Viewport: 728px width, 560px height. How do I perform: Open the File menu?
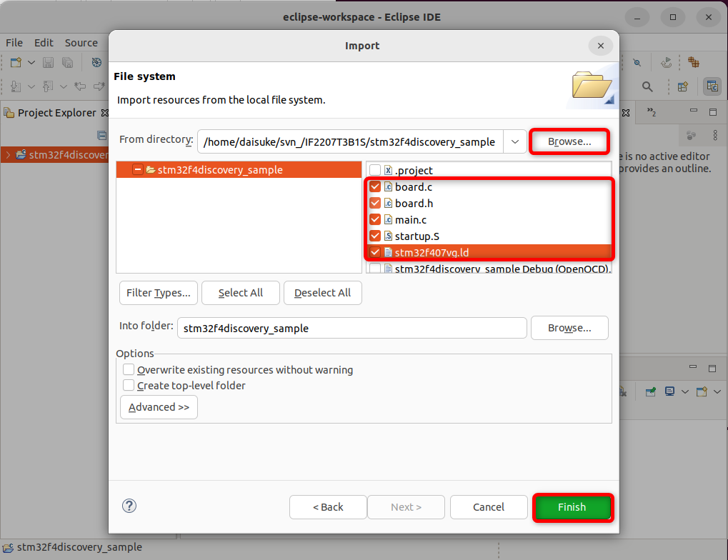[14, 43]
